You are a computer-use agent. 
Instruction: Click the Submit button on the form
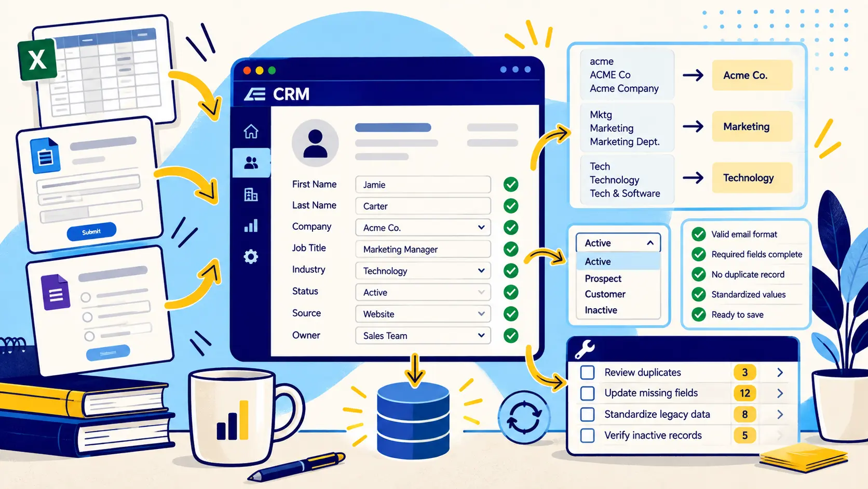coord(91,232)
